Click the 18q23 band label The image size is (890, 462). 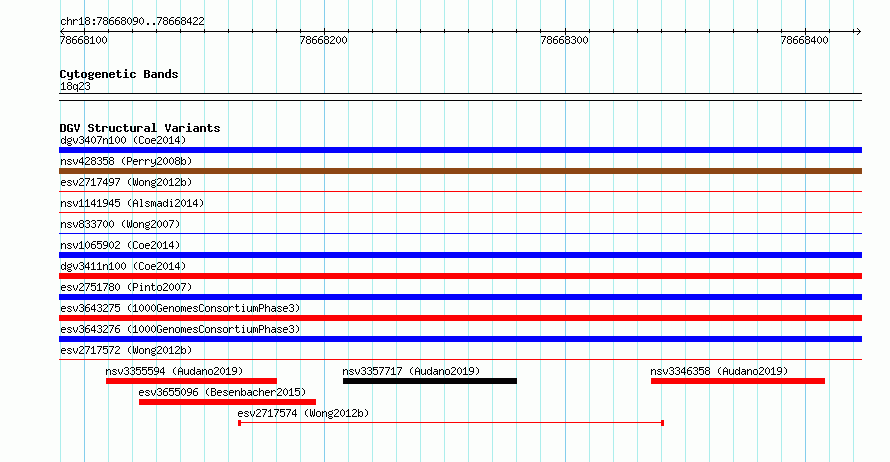coord(75,86)
